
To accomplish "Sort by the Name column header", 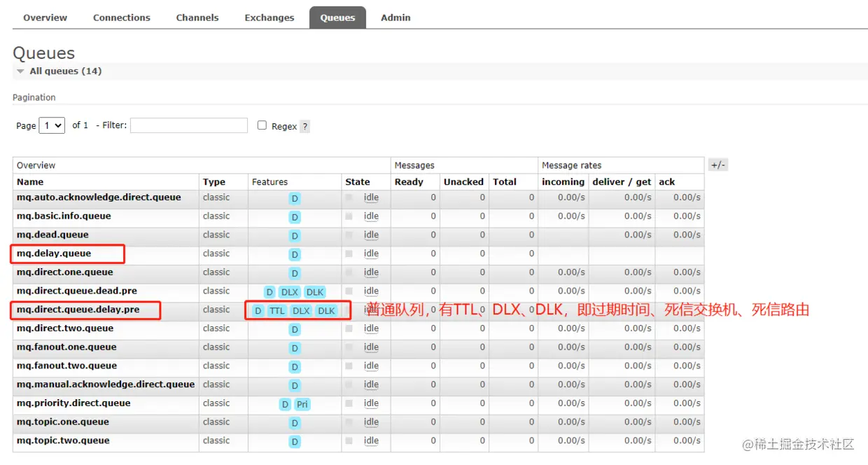I will point(30,182).
